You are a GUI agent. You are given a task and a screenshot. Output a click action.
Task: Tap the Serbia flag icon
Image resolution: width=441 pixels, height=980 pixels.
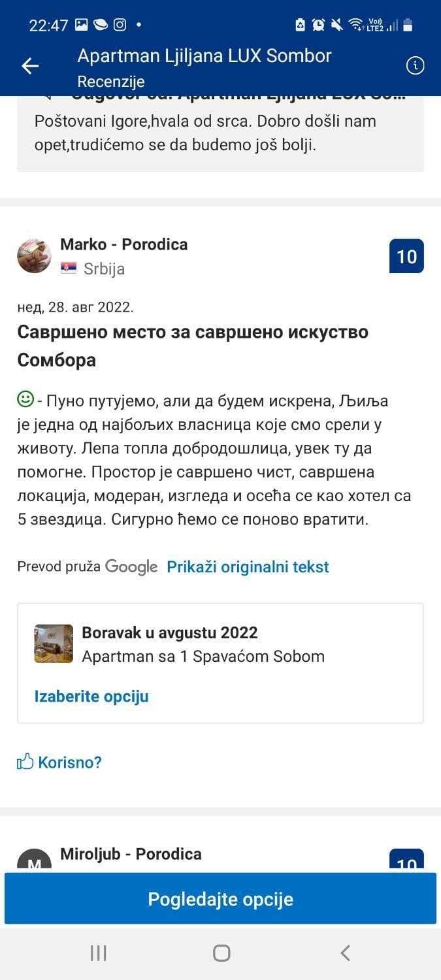[x=69, y=269]
